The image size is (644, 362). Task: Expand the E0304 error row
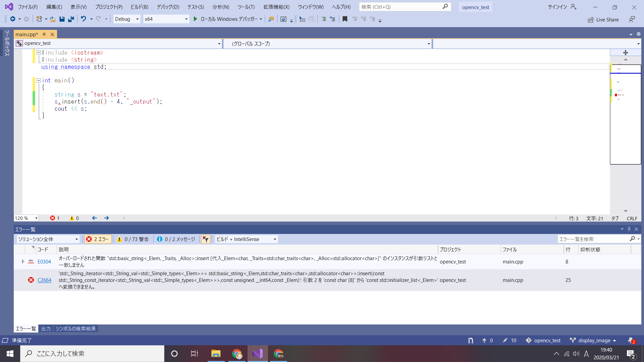coord(23,261)
